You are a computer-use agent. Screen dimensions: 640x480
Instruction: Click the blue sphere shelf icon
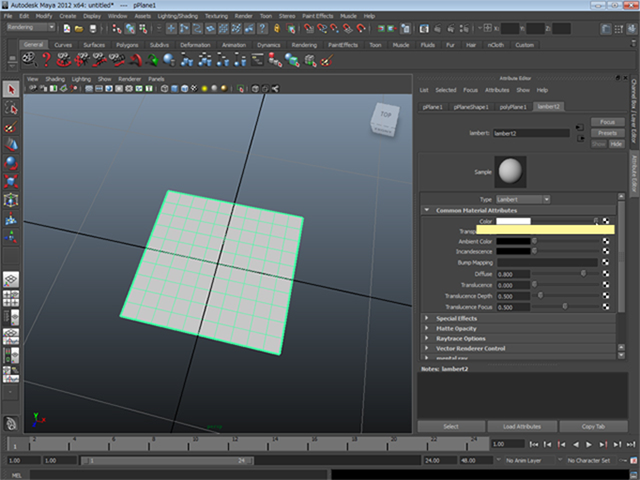coord(169,60)
